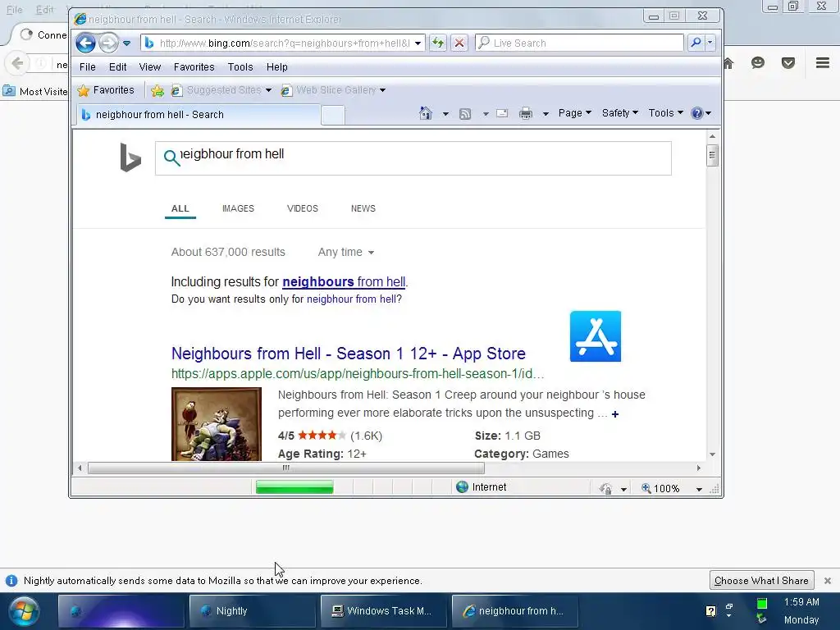Screen dimensions: 840x630
Task: Open the Tools command bar menu
Action: pyautogui.click(x=666, y=113)
